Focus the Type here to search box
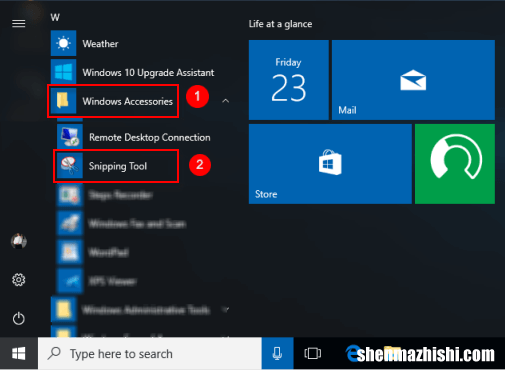The height and width of the screenshot is (370, 505). coord(150,353)
